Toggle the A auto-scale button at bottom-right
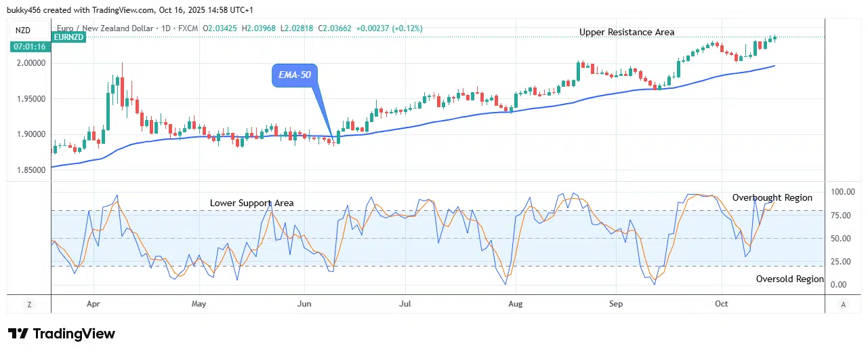Screen dimensions: 868x354 (x=842, y=304)
